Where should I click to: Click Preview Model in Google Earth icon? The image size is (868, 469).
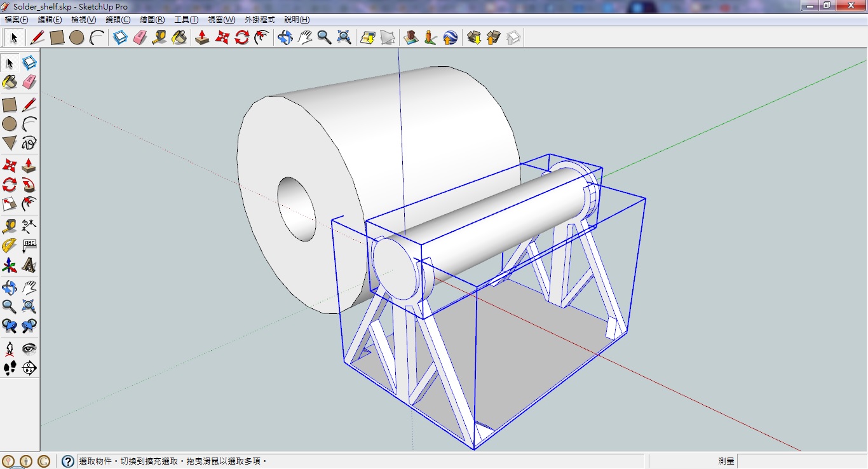point(451,37)
